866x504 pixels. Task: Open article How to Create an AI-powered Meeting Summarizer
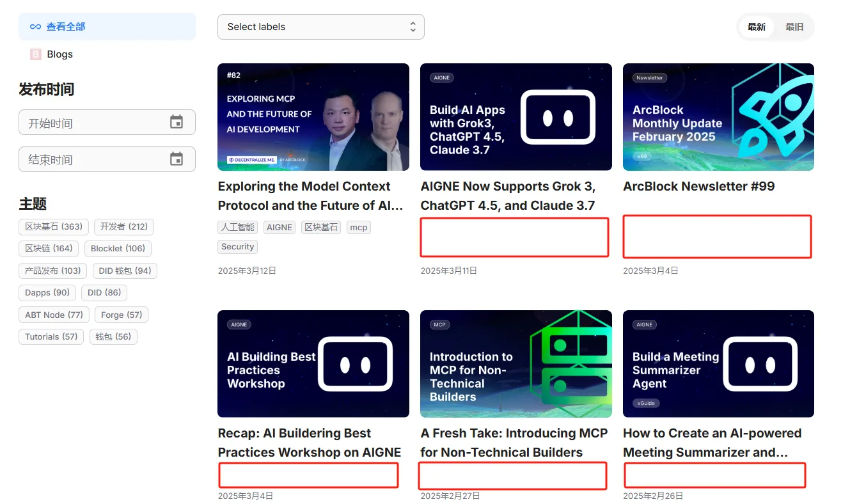pos(712,443)
